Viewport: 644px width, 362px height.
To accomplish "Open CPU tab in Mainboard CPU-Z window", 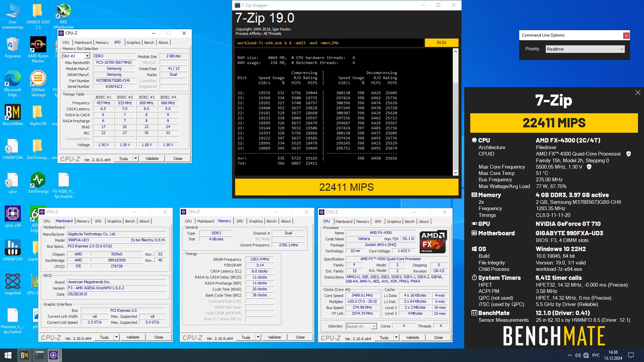I will coord(47,221).
